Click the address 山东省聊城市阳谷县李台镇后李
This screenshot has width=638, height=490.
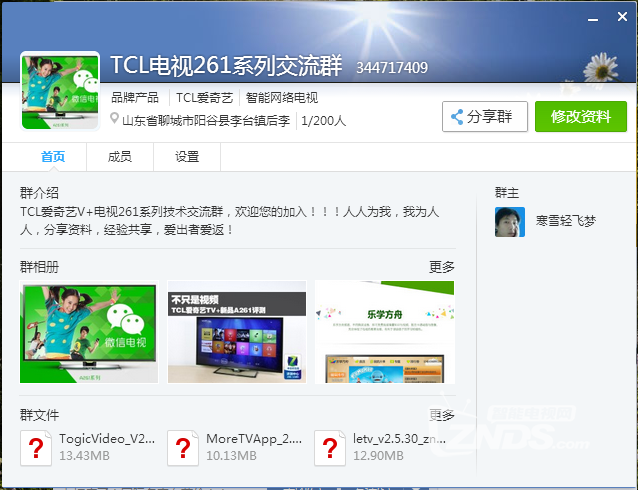pyautogui.click(x=206, y=120)
